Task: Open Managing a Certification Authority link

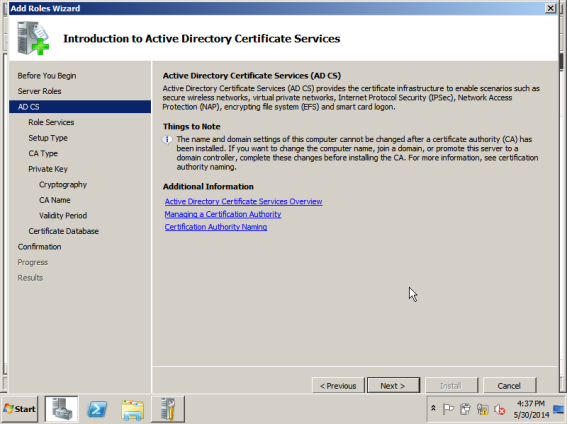Action: tap(223, 214)
